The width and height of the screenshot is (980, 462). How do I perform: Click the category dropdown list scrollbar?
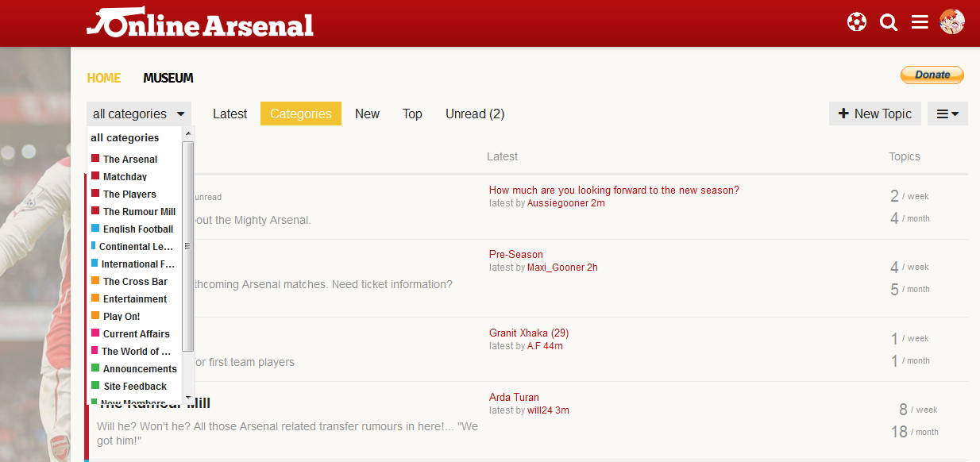click(x=188, y=246)
